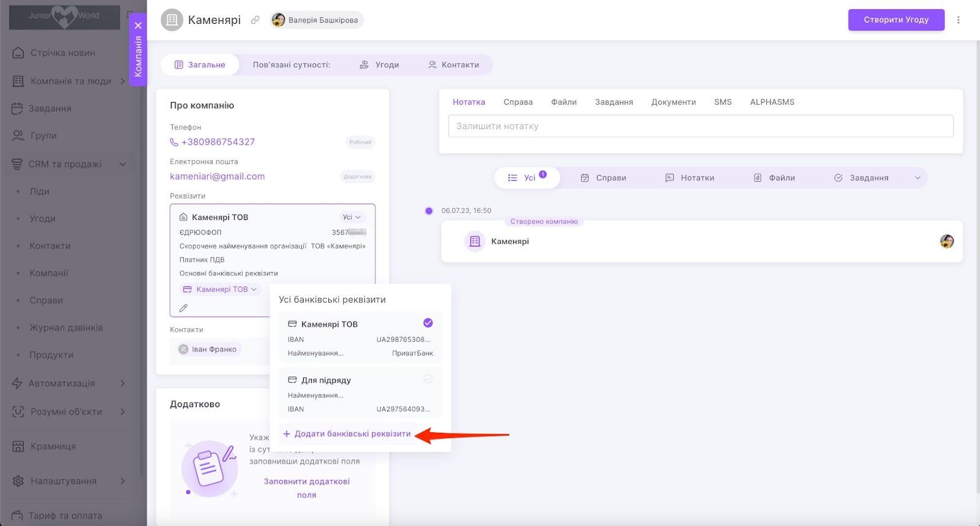Screen dimensions: 980x526
Task: Expand the Усі dropdown in requisites card
Action: point(352,217)
